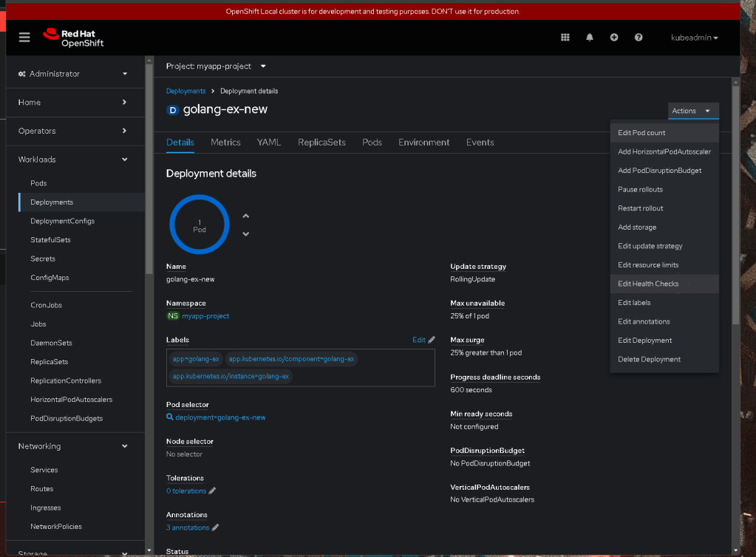
Task: Select Edit Pod count from Actions
Action: coord(664,132)
